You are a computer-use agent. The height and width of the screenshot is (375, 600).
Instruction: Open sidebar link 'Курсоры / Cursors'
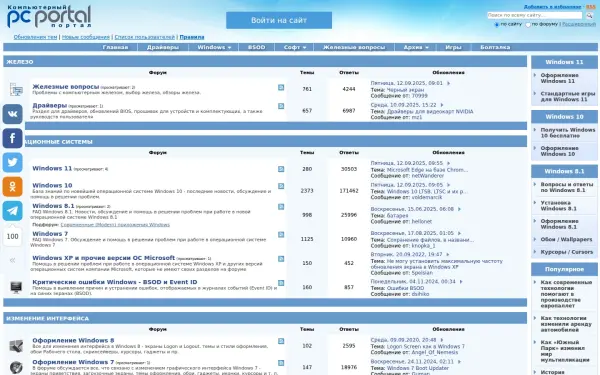(x=566, y=252)
